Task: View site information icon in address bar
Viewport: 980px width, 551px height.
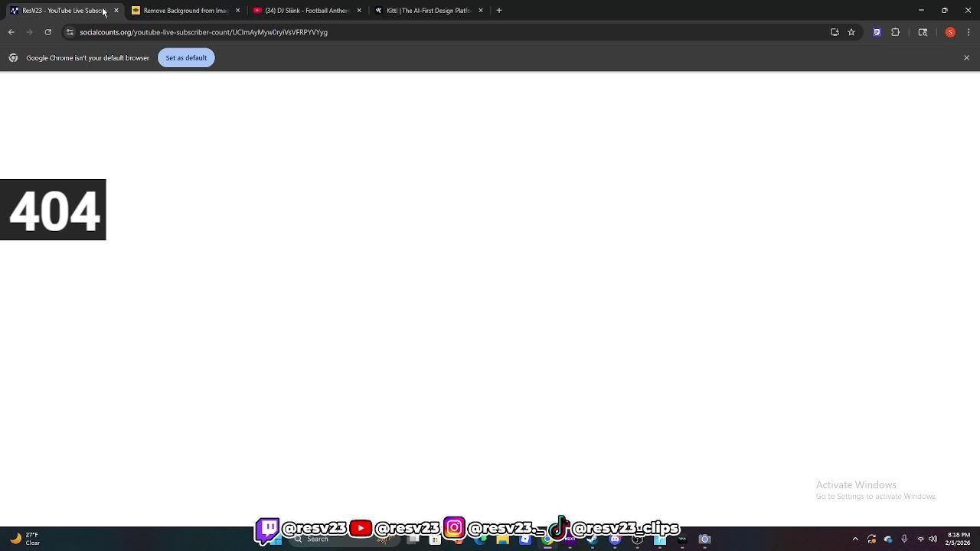Action: pos(70,32)
